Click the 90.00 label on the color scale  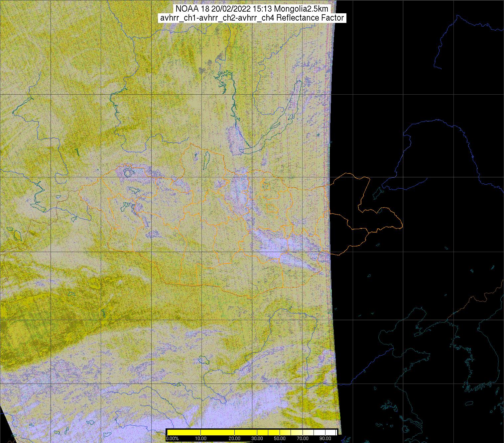[x=324, y=438]
